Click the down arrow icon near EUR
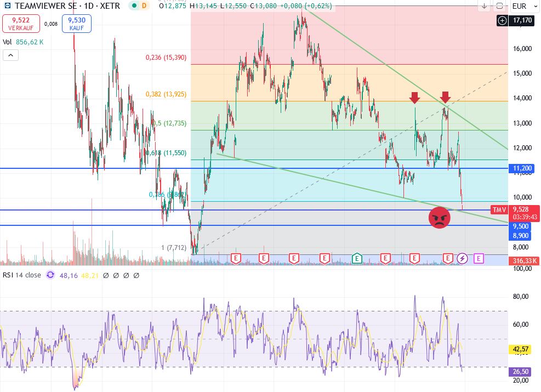The image size is (541, 392). click(x=484, y=6)
